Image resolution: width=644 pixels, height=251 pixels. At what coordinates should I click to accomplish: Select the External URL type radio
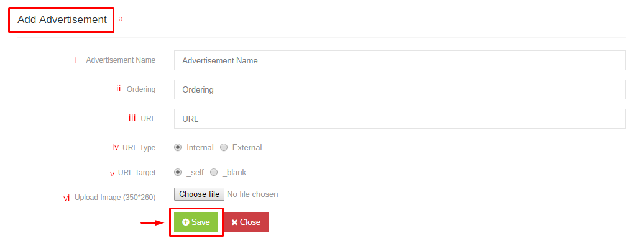click(223, 147)
